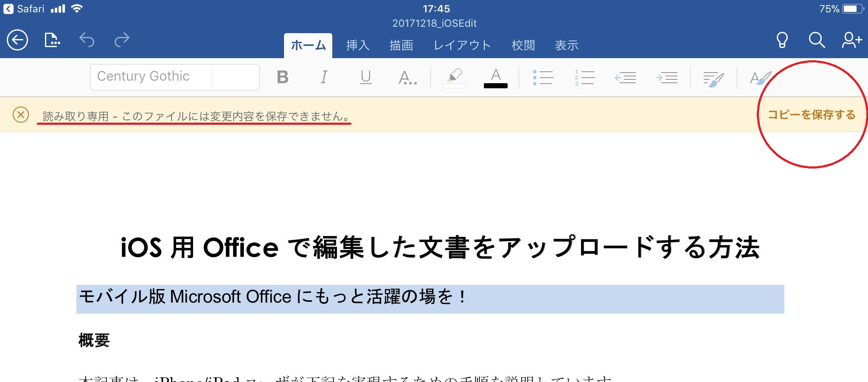
Task: Increase the paragraph indent
Action: point(666,78)
